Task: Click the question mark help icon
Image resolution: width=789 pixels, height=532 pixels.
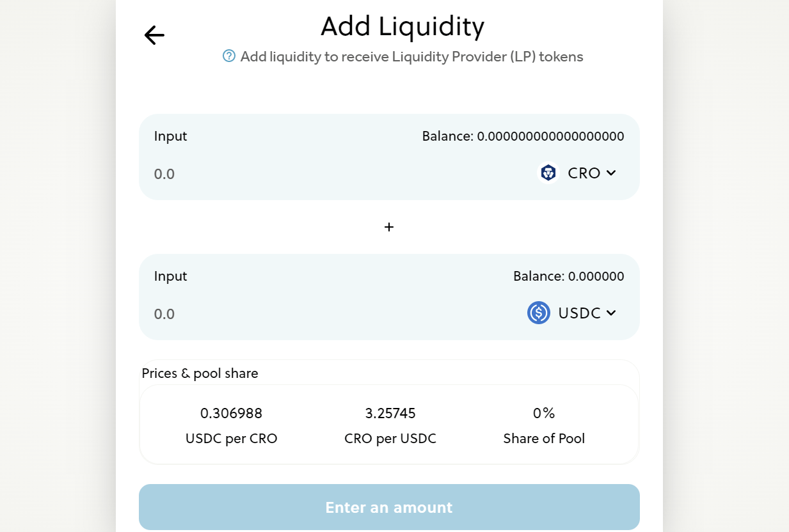Action: click(x=229, y=56)
